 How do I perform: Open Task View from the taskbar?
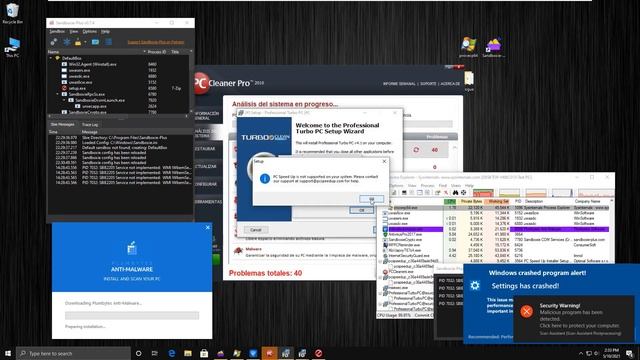(x=155, y=353)
